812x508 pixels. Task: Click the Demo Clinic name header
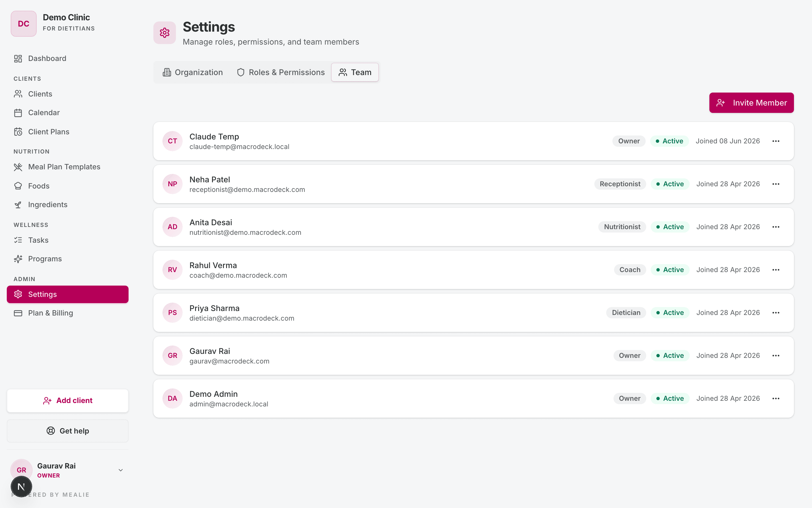[x=67, y=17]
